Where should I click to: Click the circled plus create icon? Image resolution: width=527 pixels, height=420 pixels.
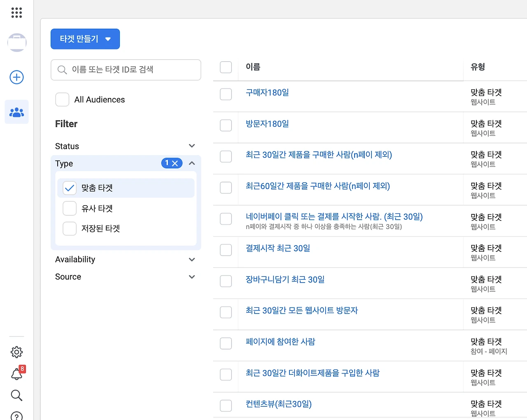pyautogui.click(x=16, y=77)
